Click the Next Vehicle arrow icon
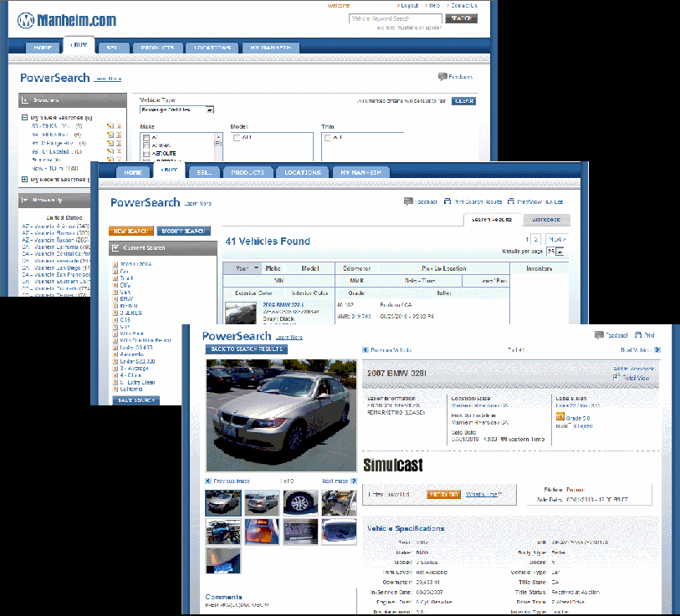The height and width of the screenshot is (616, 680). coord(657,350)
